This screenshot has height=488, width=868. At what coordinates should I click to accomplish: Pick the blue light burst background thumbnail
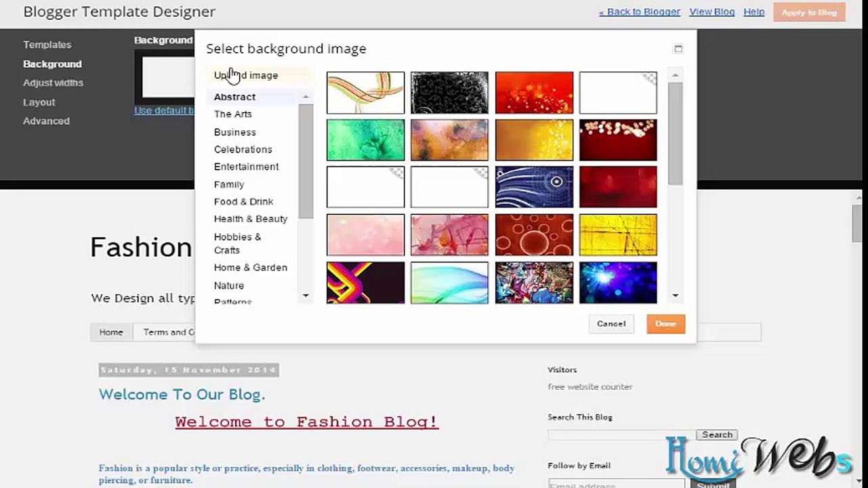tap(618, 283)
